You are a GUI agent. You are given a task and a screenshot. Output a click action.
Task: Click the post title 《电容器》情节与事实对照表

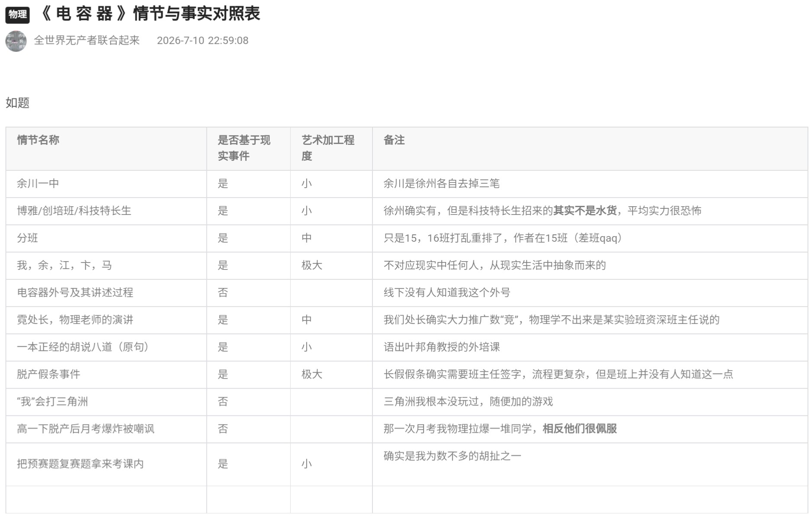[x=149, y=13]
